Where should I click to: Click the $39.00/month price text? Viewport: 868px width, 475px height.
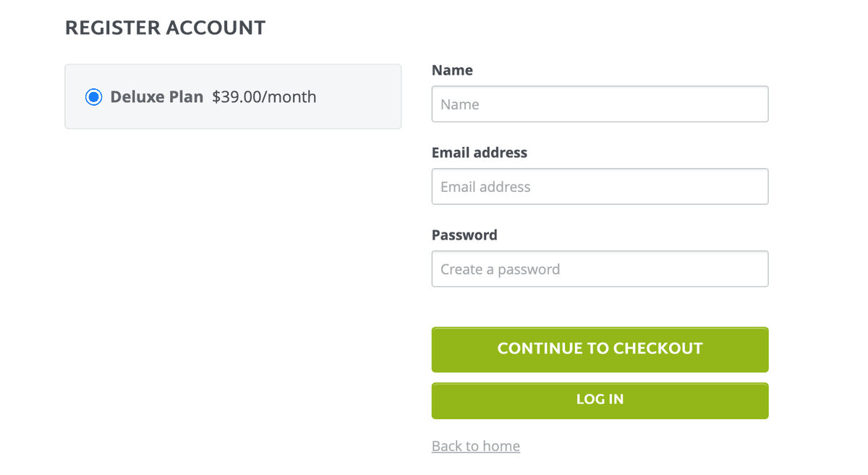[x=264, y=97]
